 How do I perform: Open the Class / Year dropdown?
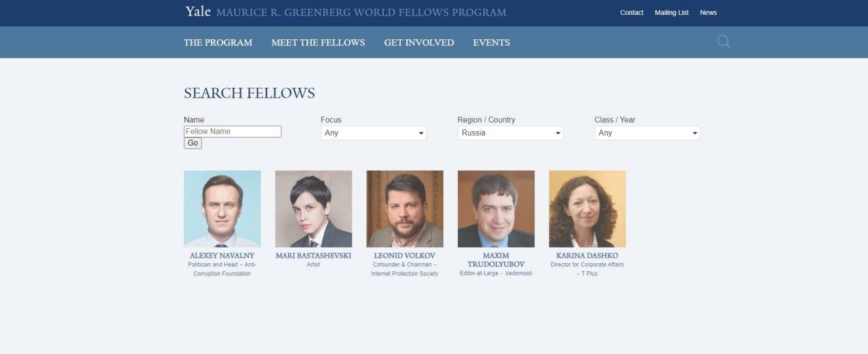647,133
